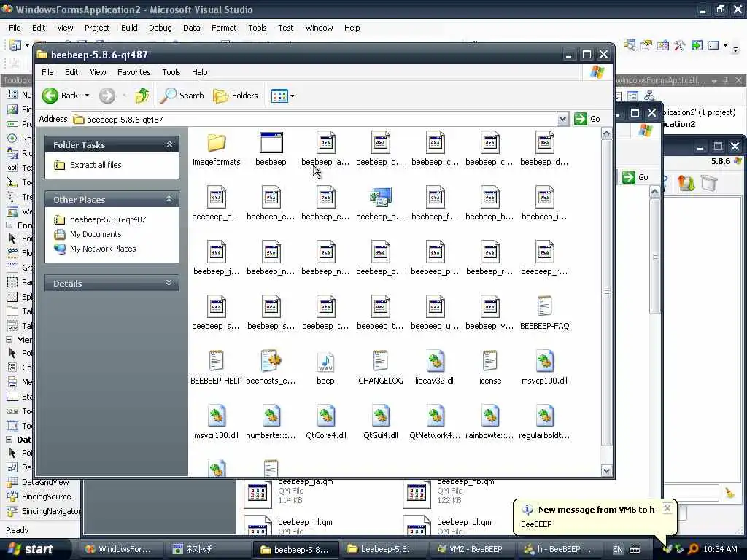Image resolution: width=747 pixels, height=560 pixels.
Task: Select the QtNetwork4 dll icon
Action: click(435, 416)
